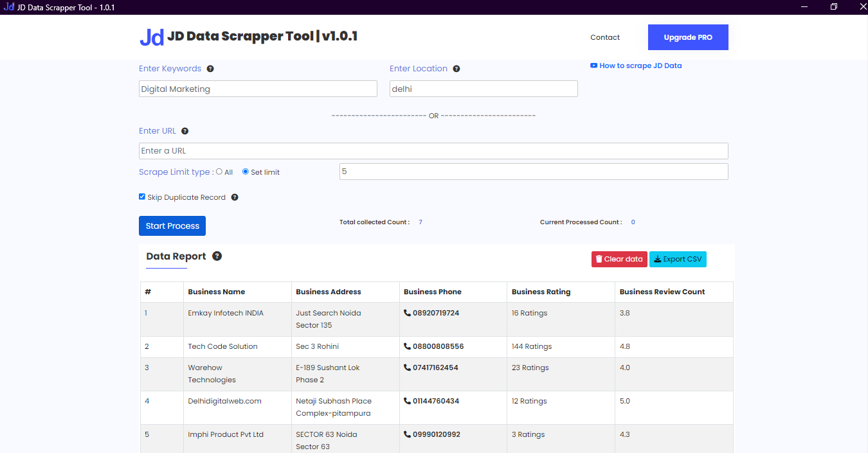This screenshot has height=453, width=868.
Task: Click phone icon beside 09990120992
Action: point(407,434)
